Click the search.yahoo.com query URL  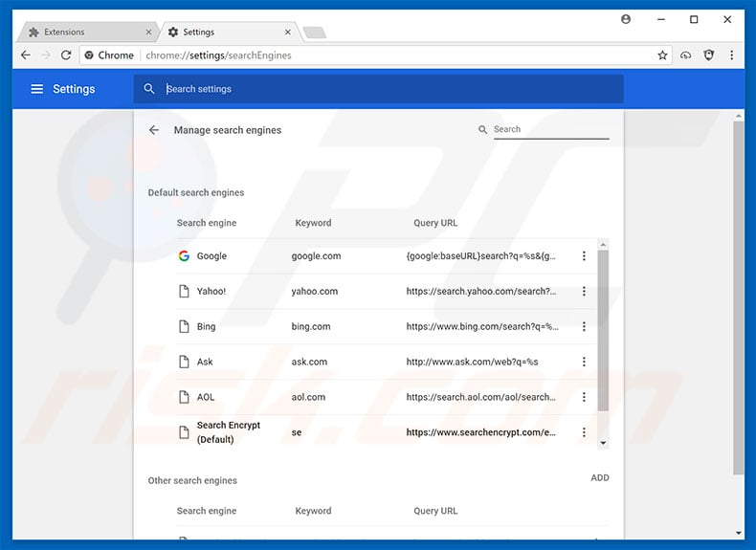[x=480, y=291]
